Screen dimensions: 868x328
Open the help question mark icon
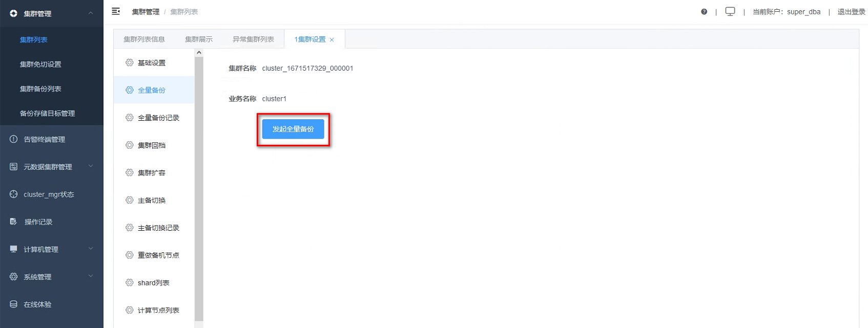[x=704, y=12]
